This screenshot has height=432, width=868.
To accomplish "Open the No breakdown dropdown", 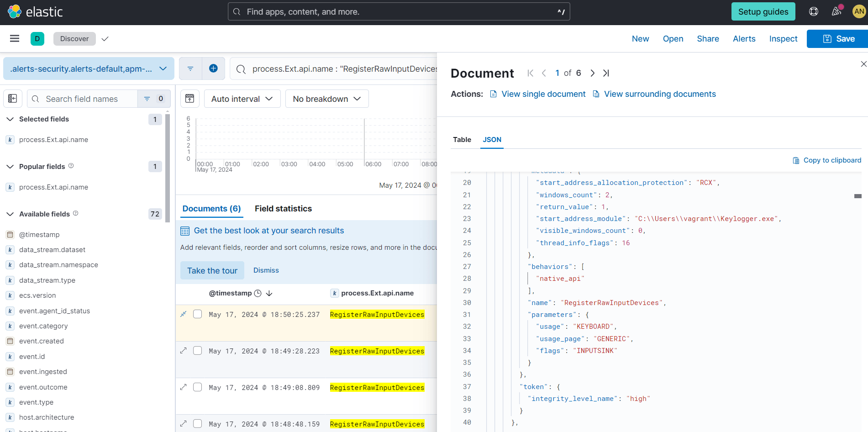I will (326, 98).
